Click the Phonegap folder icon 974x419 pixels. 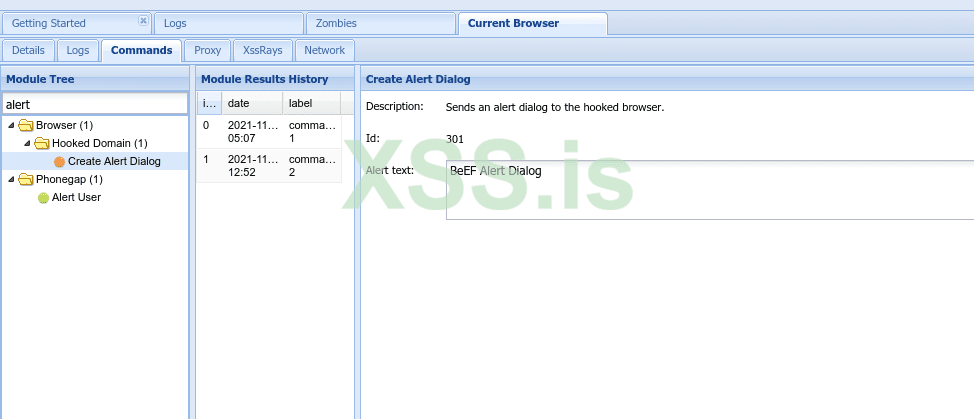(25, 180)
